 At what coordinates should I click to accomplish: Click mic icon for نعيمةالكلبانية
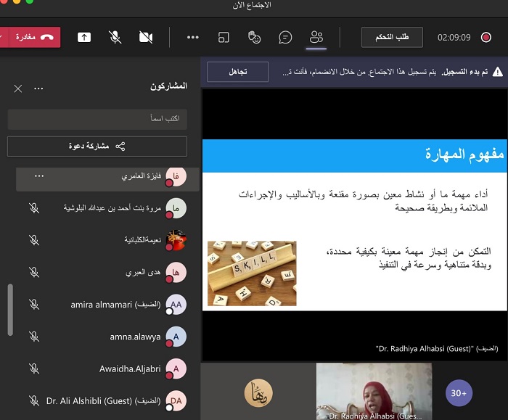[34, 240]
